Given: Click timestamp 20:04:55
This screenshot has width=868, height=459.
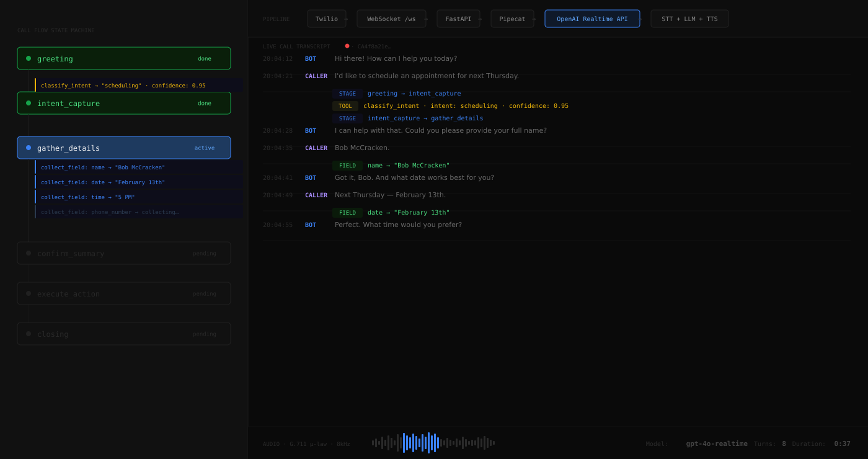Looking at the screenshot, I should coord(278,225).
